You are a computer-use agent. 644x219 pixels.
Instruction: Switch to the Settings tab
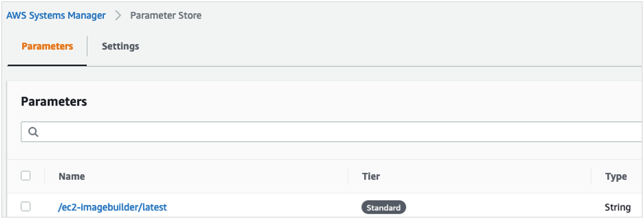point(120,47)
